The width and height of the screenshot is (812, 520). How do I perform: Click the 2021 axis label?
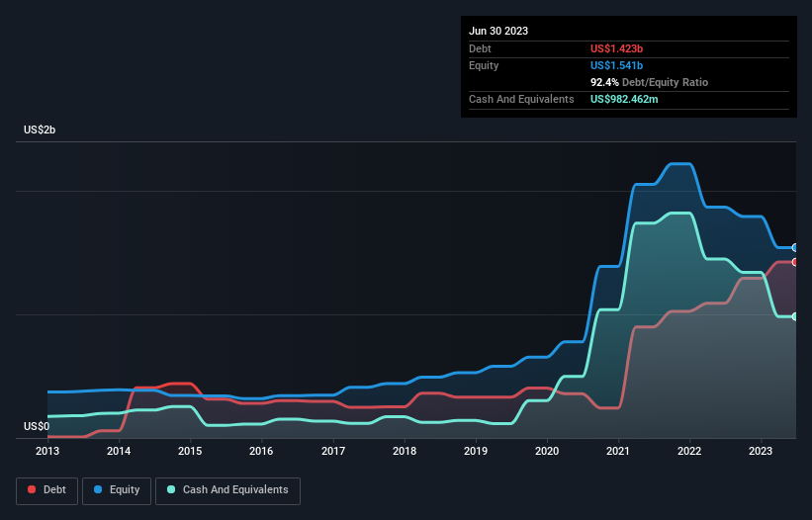pos(618,451)
